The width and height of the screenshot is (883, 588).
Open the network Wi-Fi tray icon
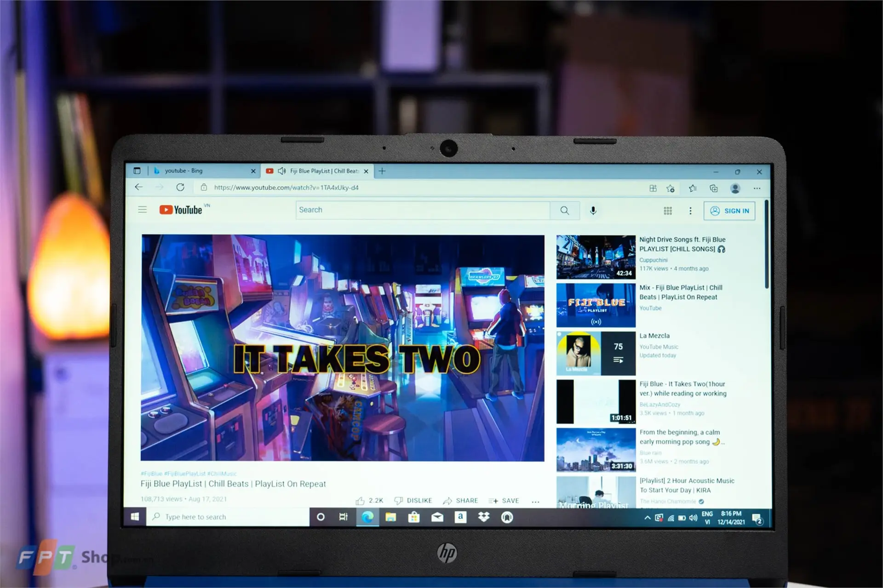(x=671, y=518)
